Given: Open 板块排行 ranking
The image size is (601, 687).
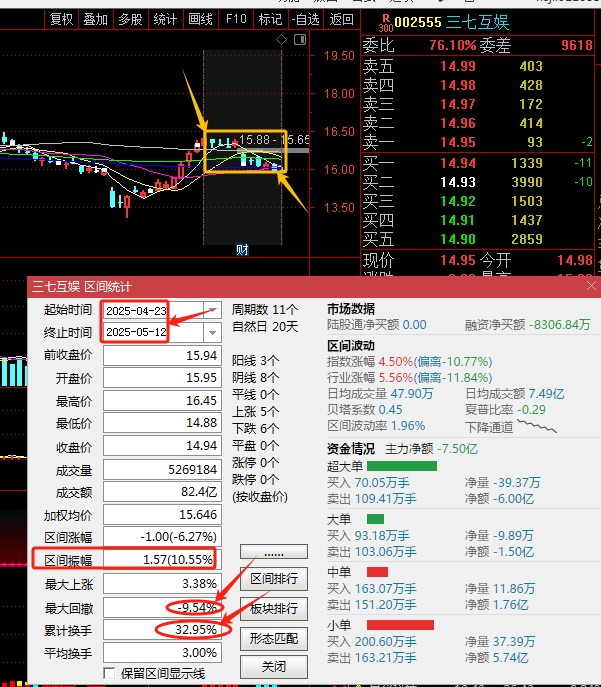Looking at the screenshot, I should [x=274, y=608].
